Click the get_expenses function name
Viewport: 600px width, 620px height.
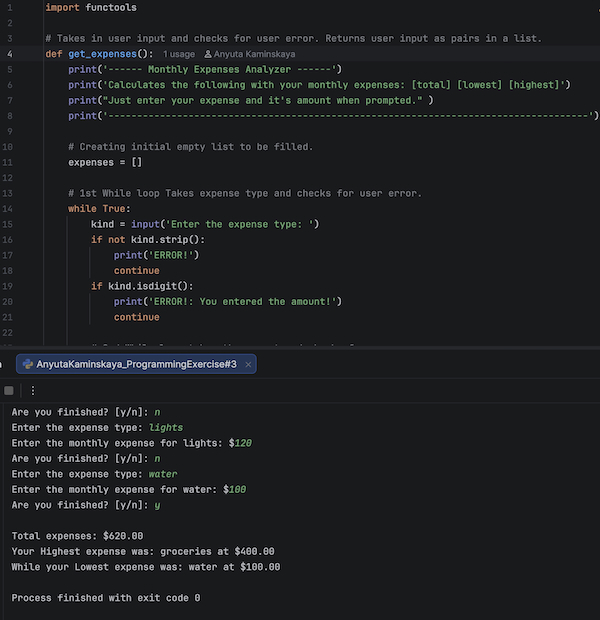[x=102, y=54]
